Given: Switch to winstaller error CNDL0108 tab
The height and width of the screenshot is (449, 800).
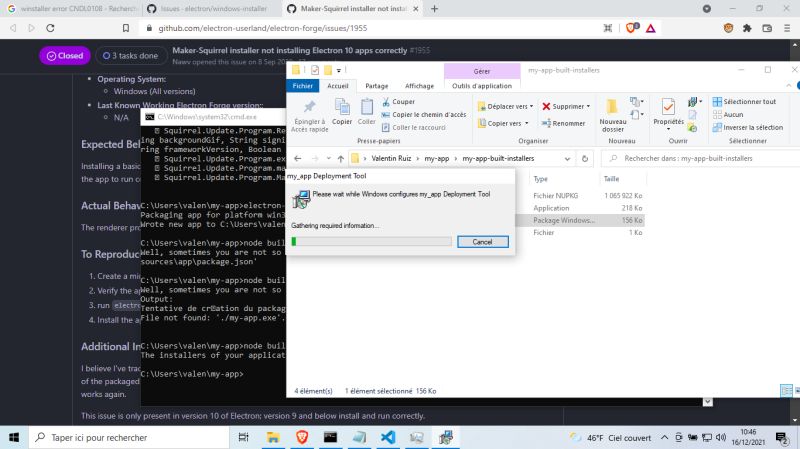Looking at the screenshot, I should 71,9.
